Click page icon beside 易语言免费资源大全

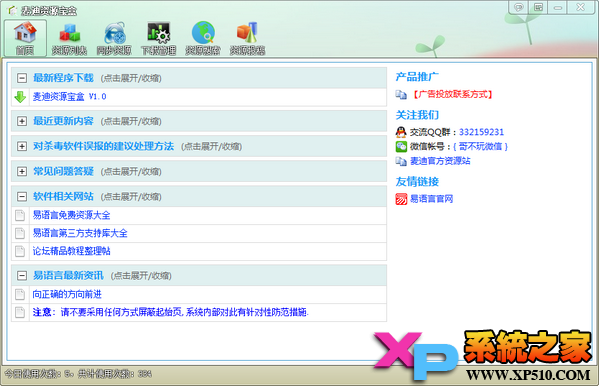pyautogui.click(x=20, y=215)
